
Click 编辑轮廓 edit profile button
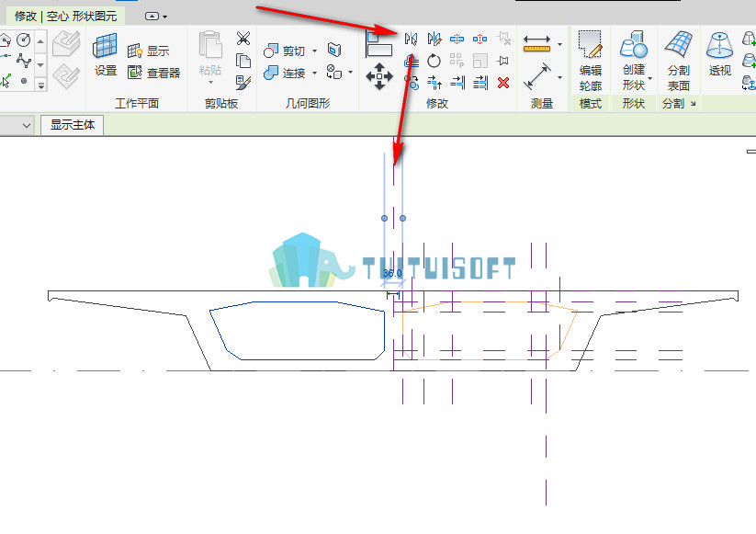click(x=591, y=61)
